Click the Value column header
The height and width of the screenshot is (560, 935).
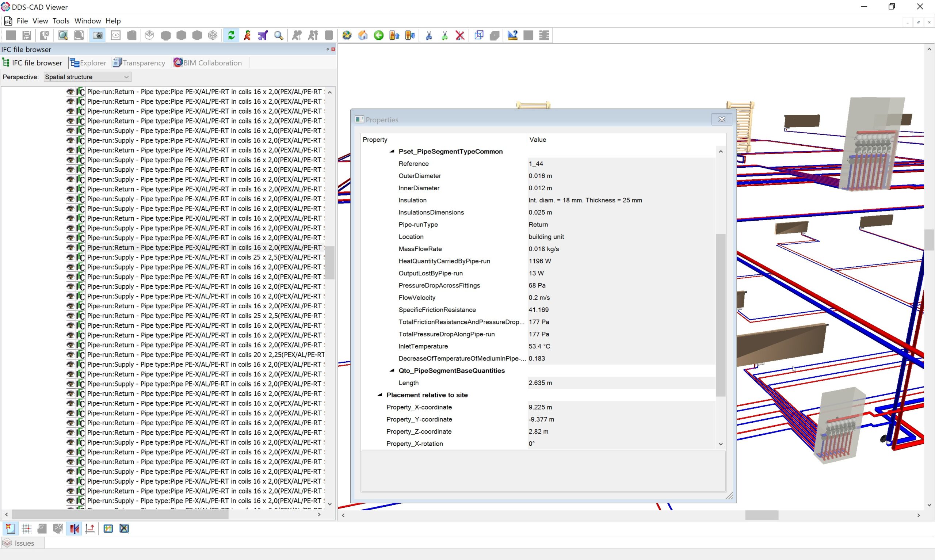[626, 140]
